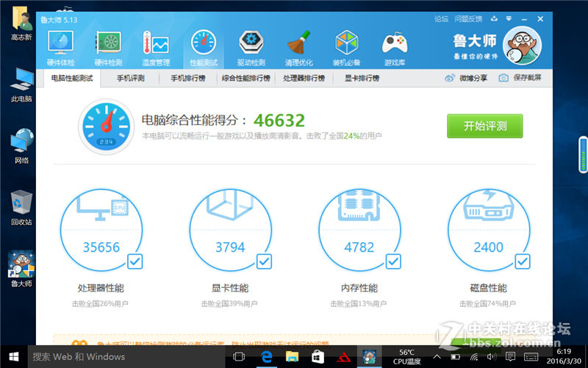Click the processor performance circle icon
588x368 pixels.
(x=101, y=230)
